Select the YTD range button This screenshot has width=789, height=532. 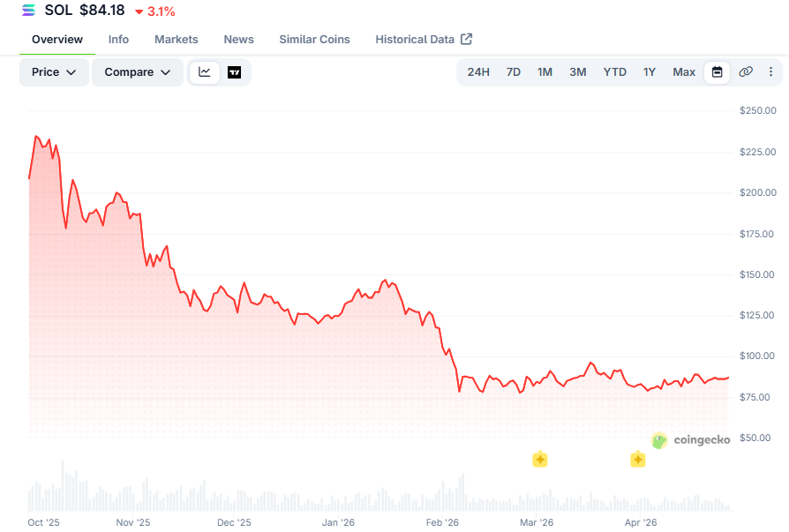[x=615, y=72]
